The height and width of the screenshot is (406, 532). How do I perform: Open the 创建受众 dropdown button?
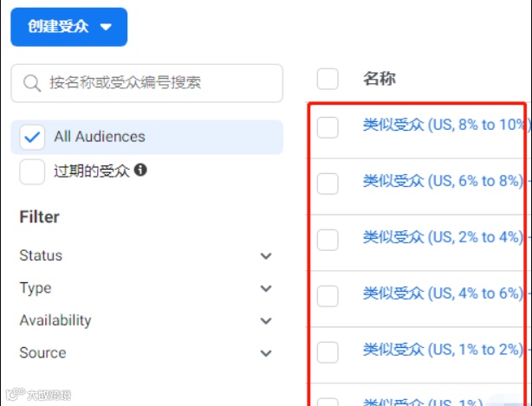point(68,27)
